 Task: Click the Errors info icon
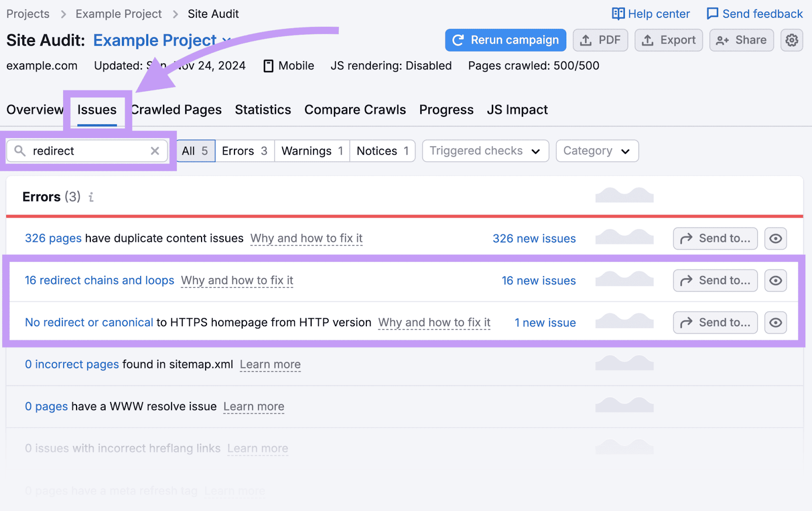point(91,197)
